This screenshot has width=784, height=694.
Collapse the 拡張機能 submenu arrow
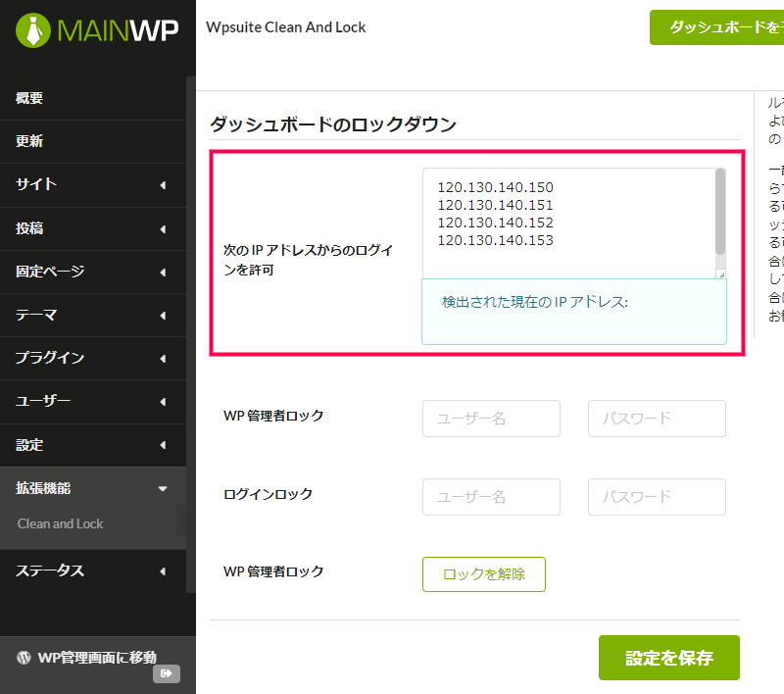tap(163, 488)
